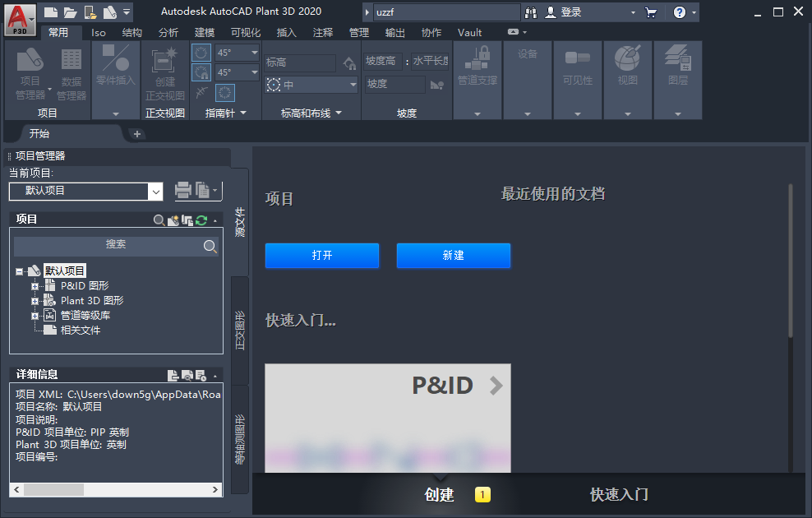Click the Help question mark icon
Image resolution: width=812 pixels, height=518 pixels.
click(679, 12)
